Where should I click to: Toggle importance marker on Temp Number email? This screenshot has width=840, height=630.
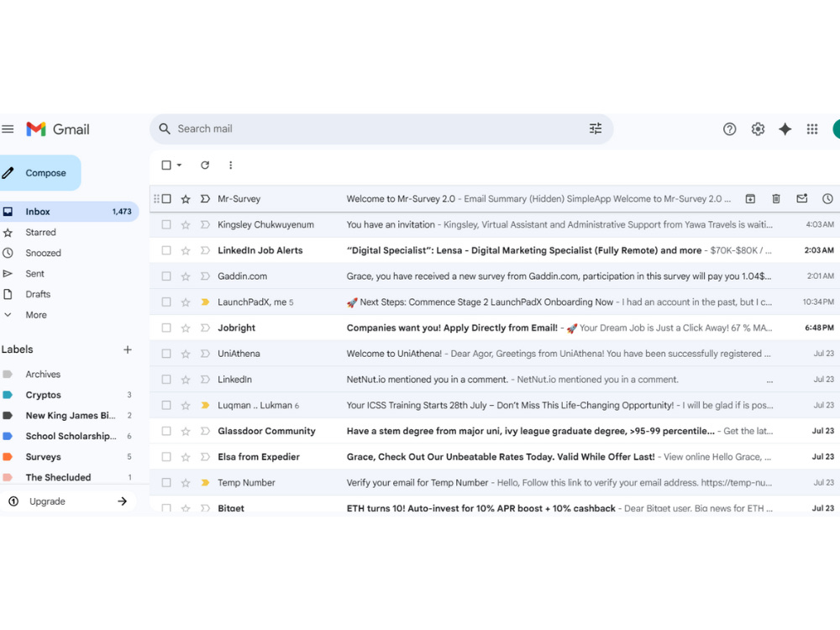[x=205, y=483]
